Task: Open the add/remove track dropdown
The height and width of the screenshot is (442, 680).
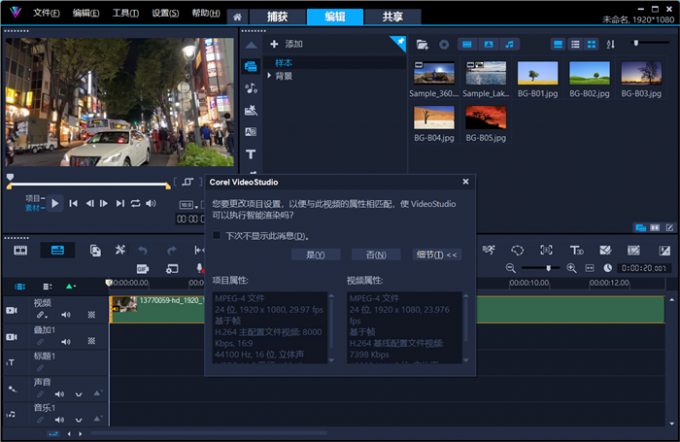Action: coord(71,286)
